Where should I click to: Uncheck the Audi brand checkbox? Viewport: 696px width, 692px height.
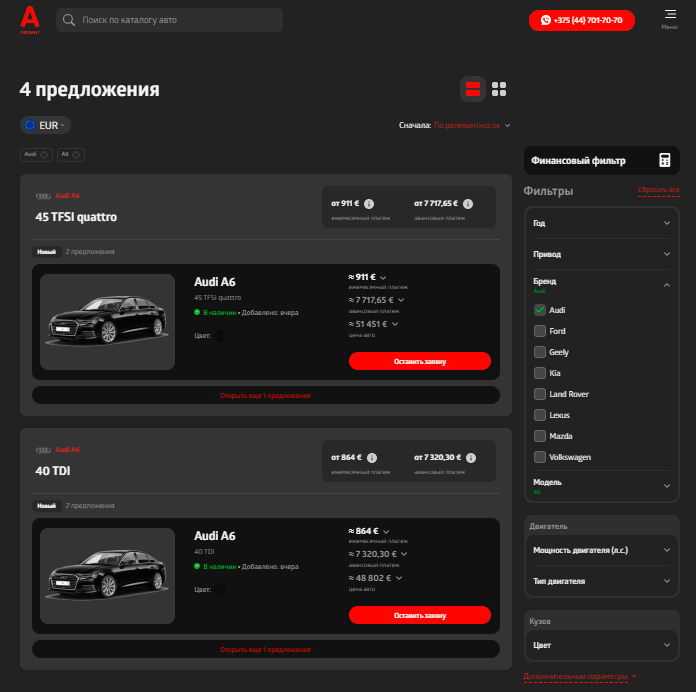[540, 310]
